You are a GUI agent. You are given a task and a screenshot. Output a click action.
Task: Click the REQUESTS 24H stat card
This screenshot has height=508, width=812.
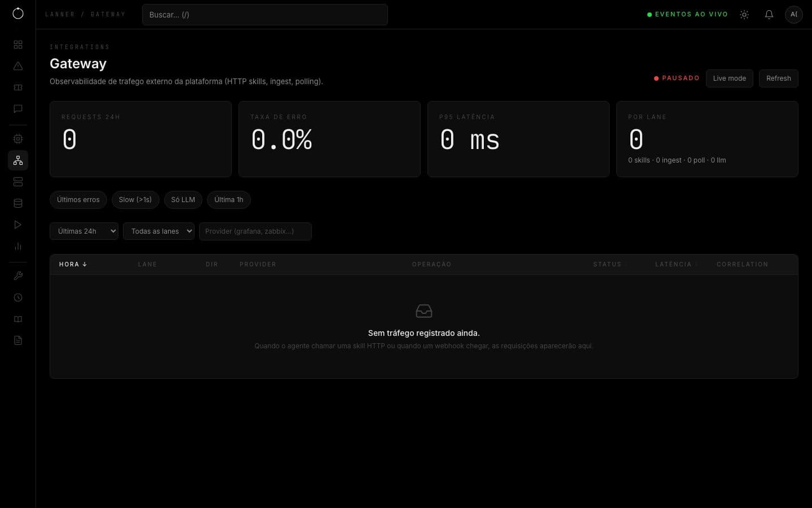[140, 139]
